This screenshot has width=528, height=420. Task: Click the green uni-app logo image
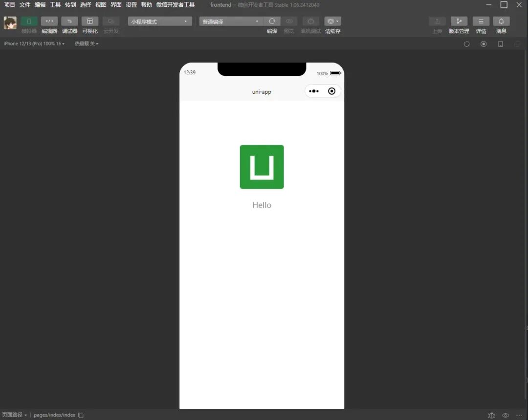(262, 167)
